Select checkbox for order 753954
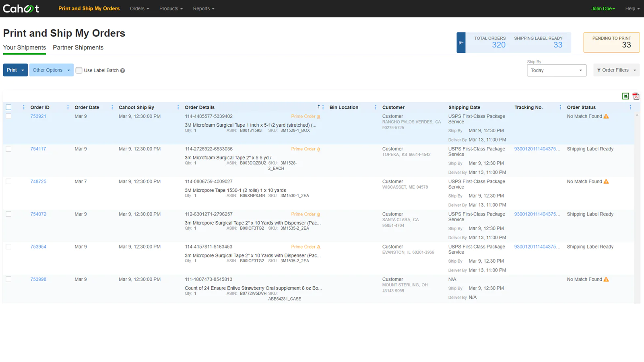 click(8, 247)
